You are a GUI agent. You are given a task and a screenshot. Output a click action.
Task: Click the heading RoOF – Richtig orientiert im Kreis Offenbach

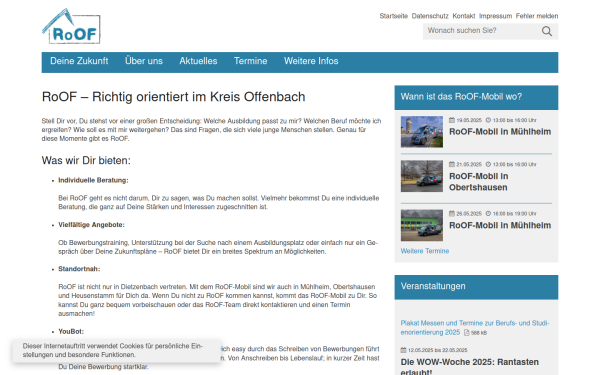(173, 97)
